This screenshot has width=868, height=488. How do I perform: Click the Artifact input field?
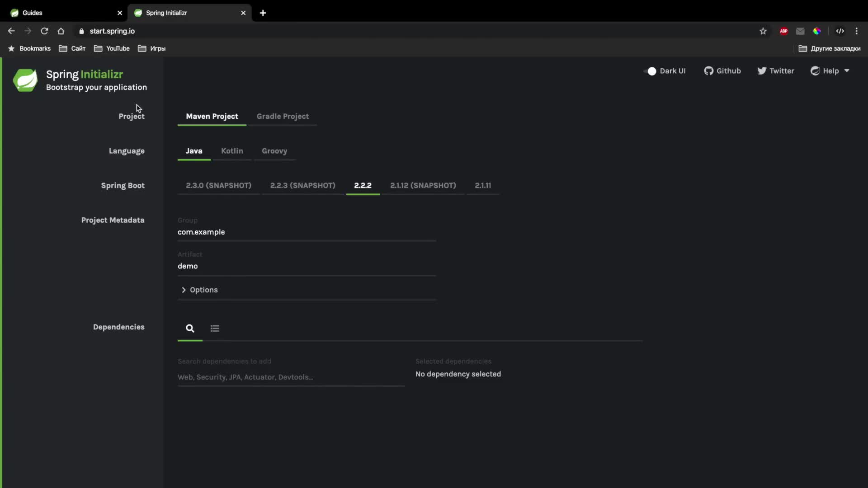pos(307,266)
